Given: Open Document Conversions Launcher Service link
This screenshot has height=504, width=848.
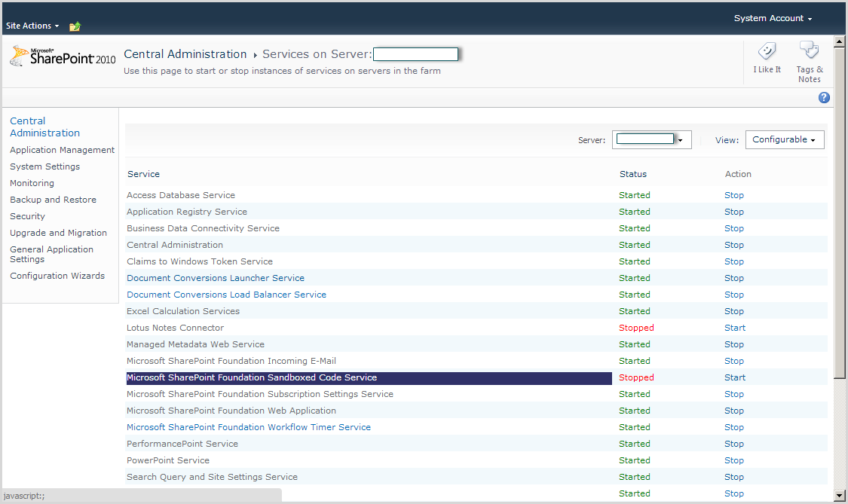Looking at the screenshot, I should [216, 278].
